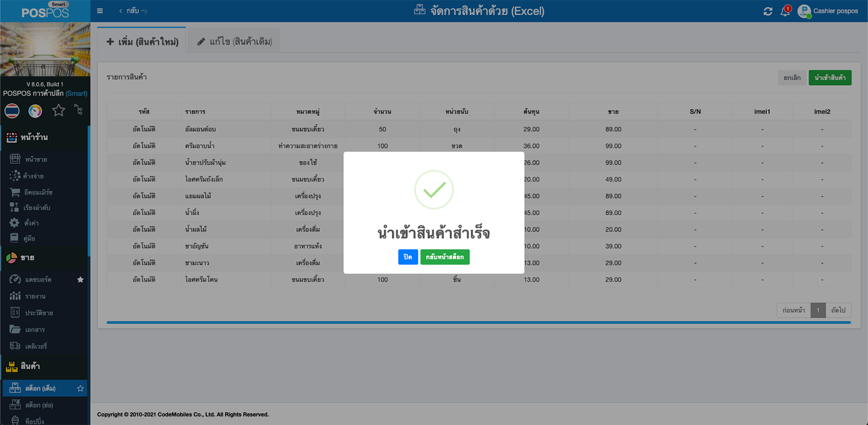This screenshot has height=425, width=868.
Task: Open ตั้งค่า gear settings in sidebar
Action: (x=31, y=223)
